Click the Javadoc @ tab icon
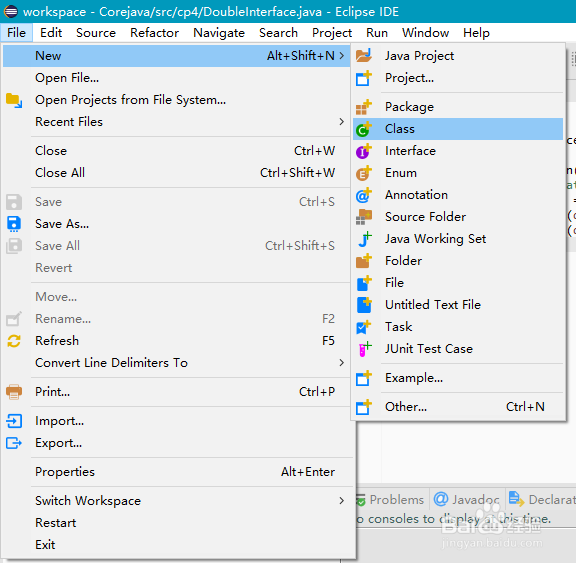Screen dimensions: 576x563 [x=441, y=499]
